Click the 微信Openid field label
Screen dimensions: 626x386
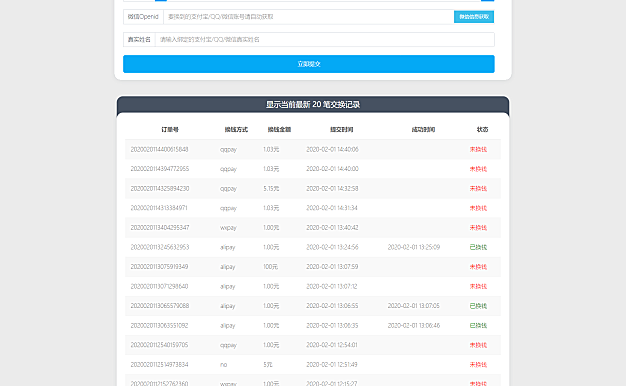click(143, 17)
